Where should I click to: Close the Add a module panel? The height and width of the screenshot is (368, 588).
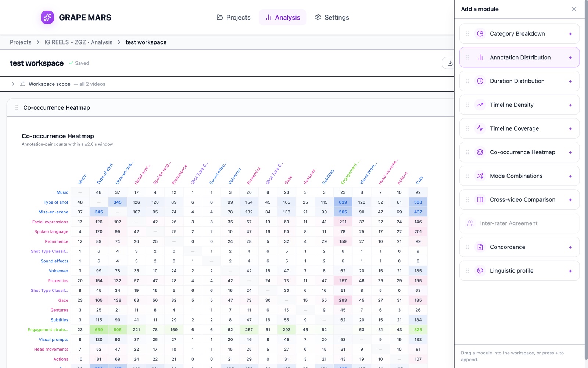point(574,9)
